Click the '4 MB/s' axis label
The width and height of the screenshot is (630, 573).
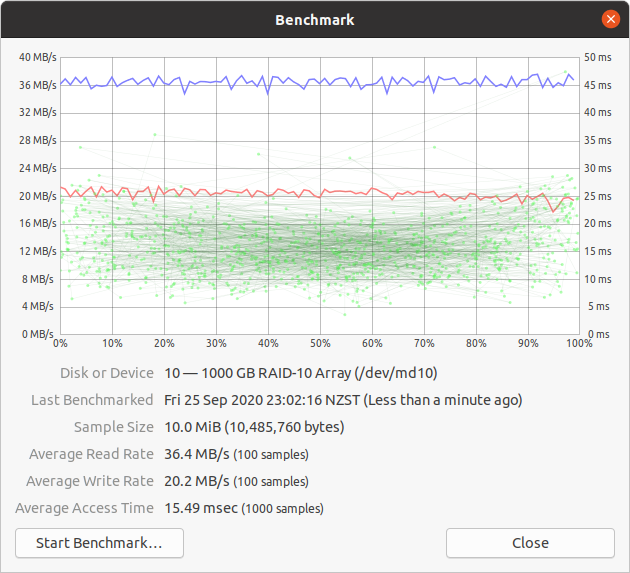click(x=38, y=306)
